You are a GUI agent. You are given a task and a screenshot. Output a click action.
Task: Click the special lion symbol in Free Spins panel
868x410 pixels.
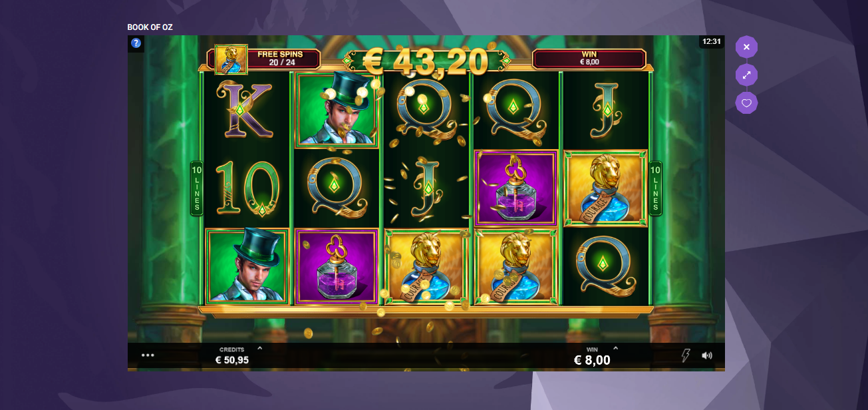(x=231, y=59)
